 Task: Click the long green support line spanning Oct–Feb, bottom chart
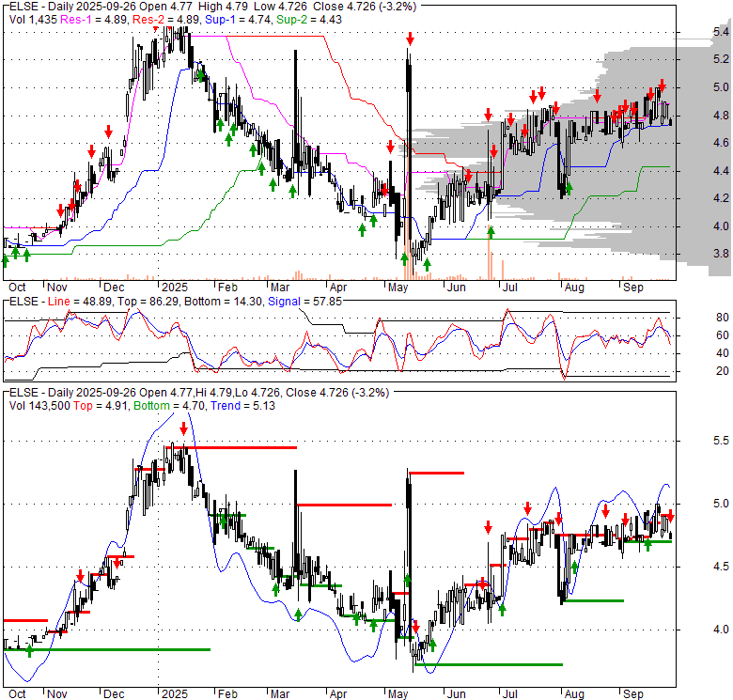[x=106, y=649]
